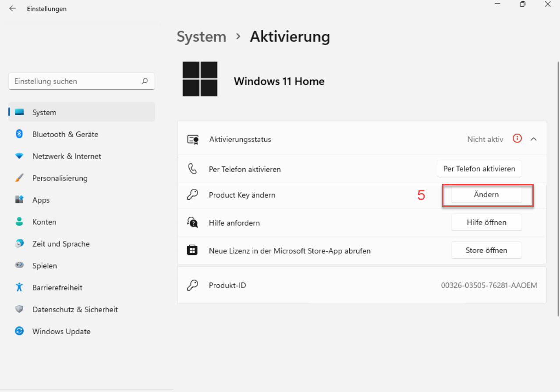Click the Netzwerk & Internet wifi icon
The width and height of the screenshot is (560, 392).
coord(19,156)
